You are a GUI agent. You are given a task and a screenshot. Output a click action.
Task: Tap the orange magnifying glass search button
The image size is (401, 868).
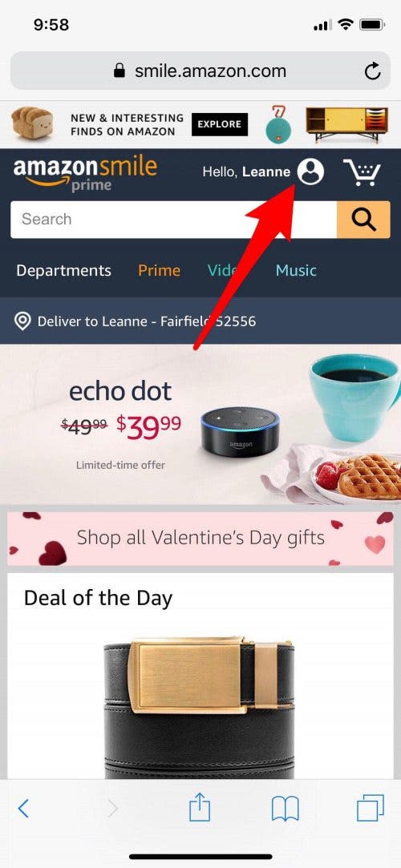tap(363, 220)
